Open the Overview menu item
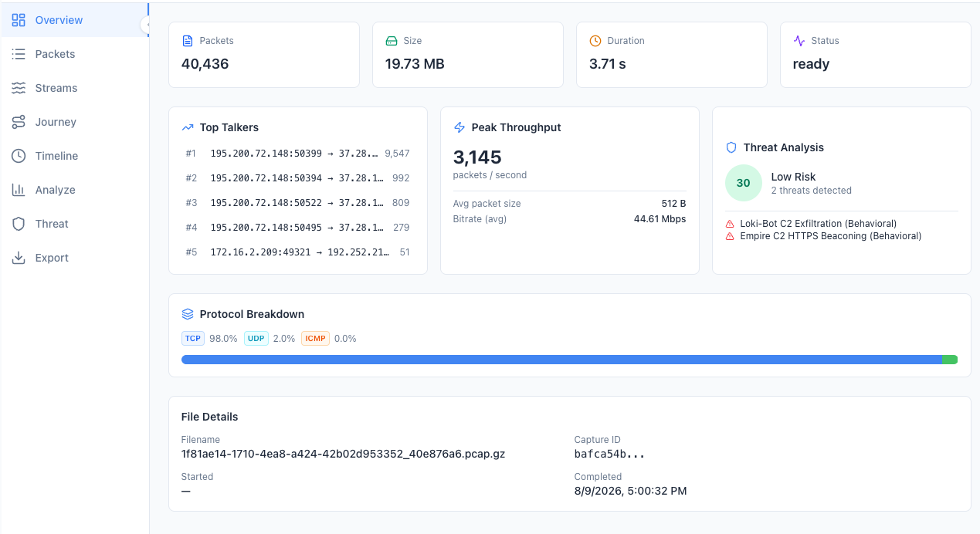Viewport: 980px width, 534px height. pyautogui.click(x=74, y=20)
